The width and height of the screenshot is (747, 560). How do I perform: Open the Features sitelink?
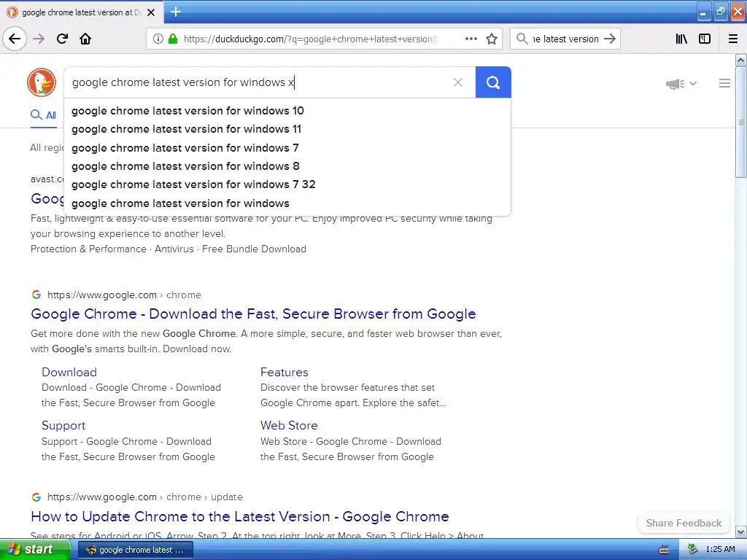(x=284, y=372)
